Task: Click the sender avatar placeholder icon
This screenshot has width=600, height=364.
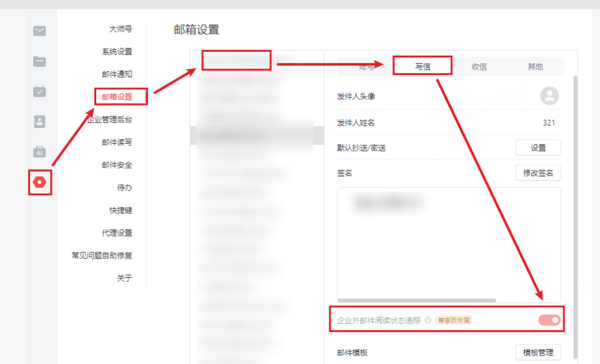Action: click(549, 96)
